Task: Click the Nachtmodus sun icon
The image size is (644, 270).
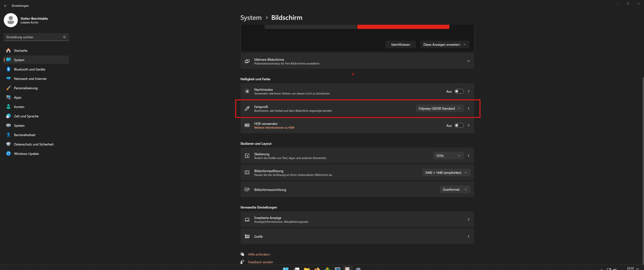Action: click(x=247, y=91)
